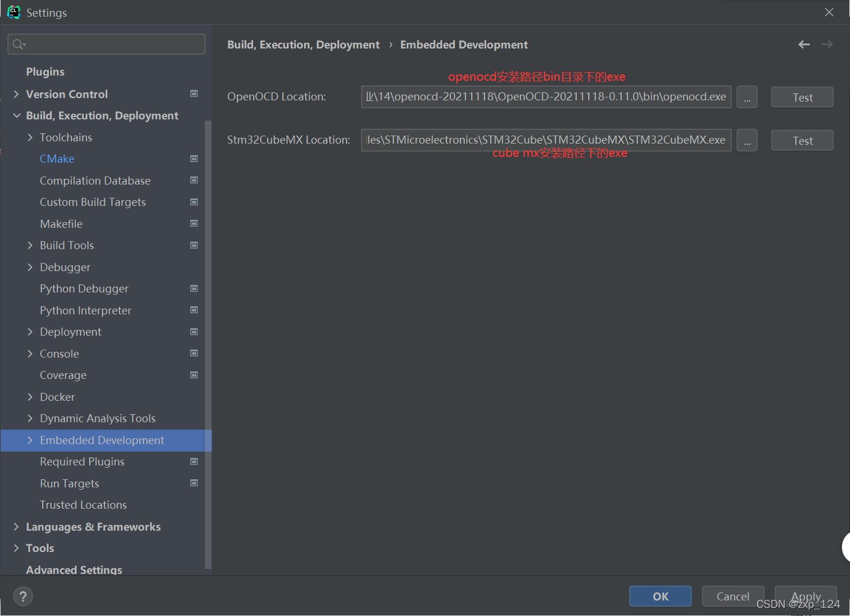Open the Coverage settings page

(x=63, y=375)
